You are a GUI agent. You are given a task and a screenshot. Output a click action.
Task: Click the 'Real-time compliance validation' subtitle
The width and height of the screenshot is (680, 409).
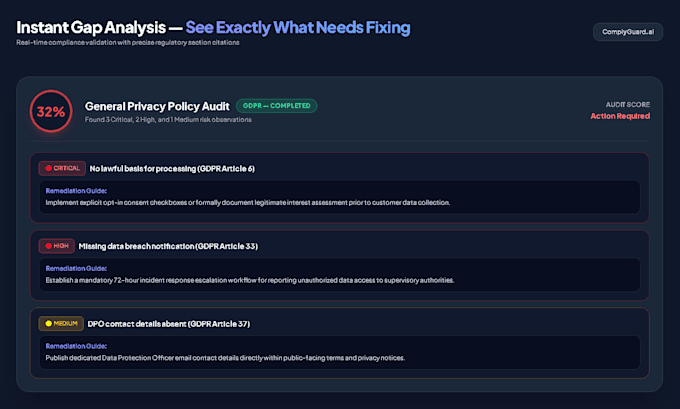[x=128, y=43]
